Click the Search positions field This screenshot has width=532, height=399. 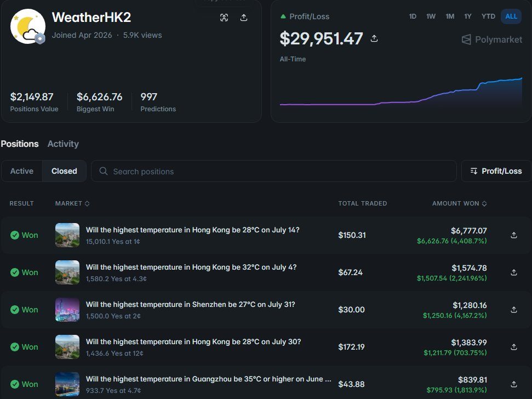click(x=274, y=171)
